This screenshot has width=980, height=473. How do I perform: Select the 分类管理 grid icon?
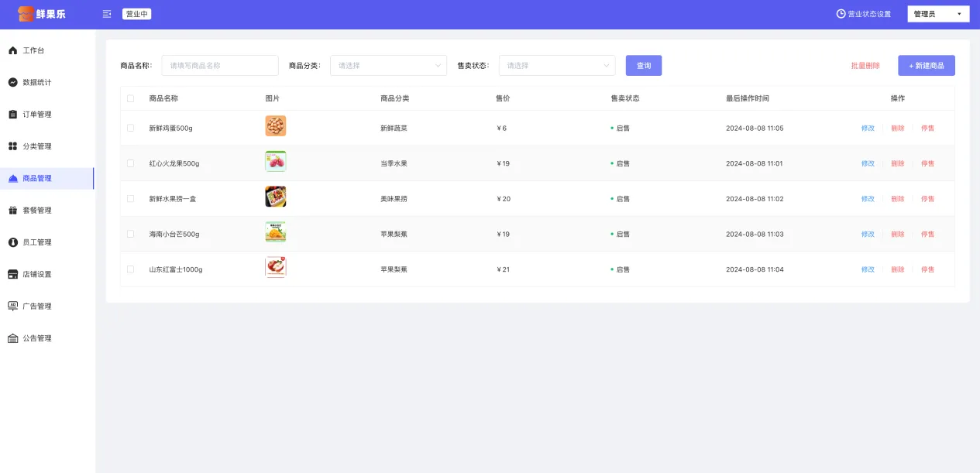[x=12, y=146]
